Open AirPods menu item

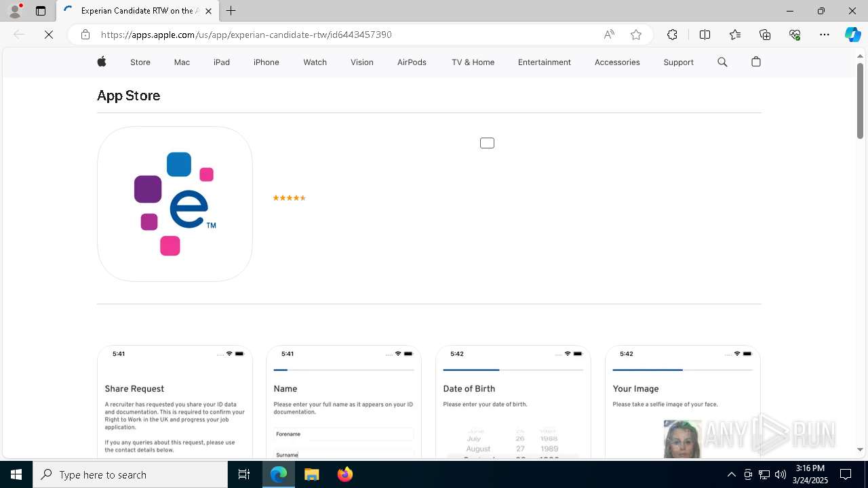412,62
